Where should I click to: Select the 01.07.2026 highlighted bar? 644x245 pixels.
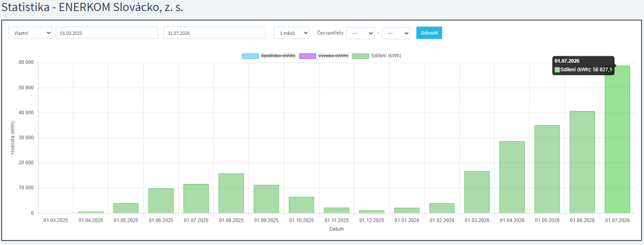coord(617,139)
